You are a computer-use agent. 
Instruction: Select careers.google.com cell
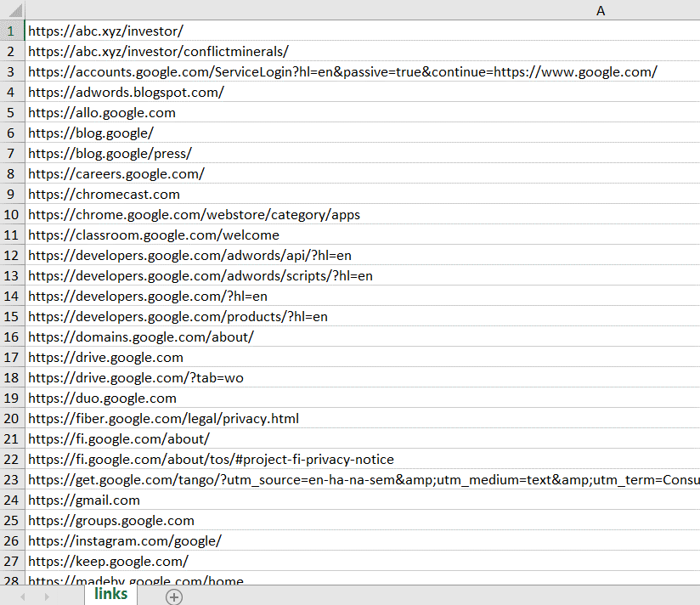point(363,173)
